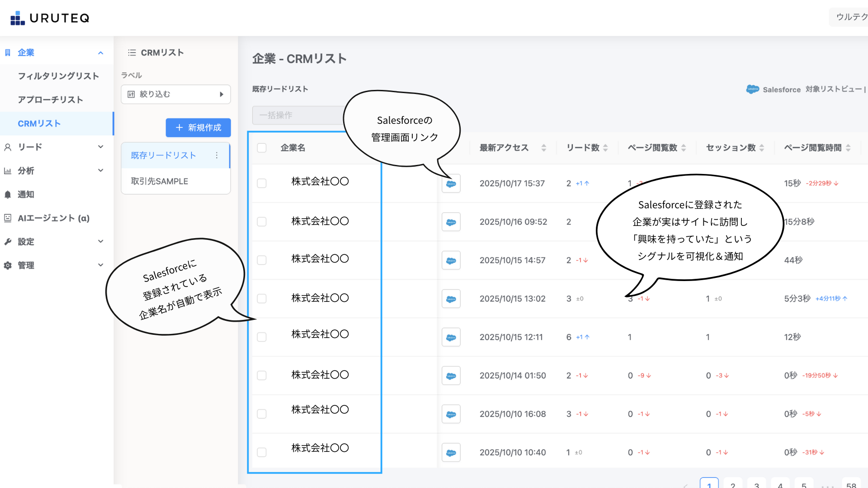Open Salesforce 対象リストビュー link
868x488 pixels.
click(x=806, y=89)
